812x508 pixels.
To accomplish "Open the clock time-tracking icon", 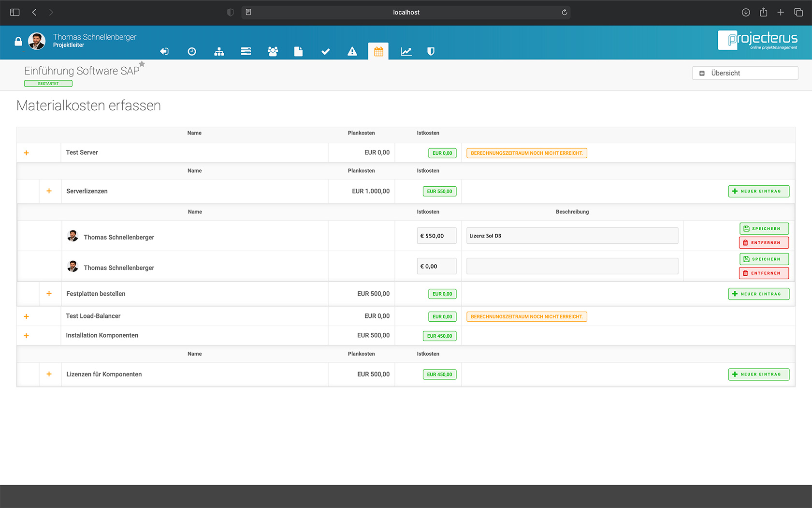I will point(192,51).
